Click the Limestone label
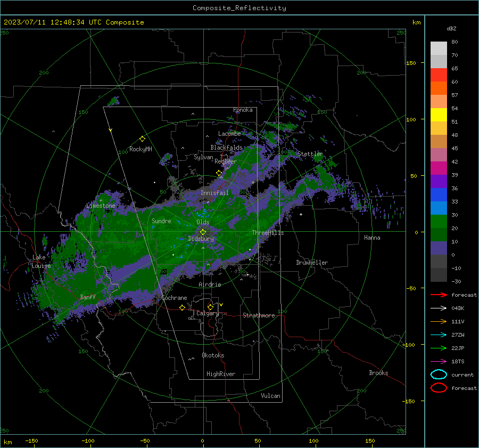Viewport: 479px width, 448px height. (101, 206)
